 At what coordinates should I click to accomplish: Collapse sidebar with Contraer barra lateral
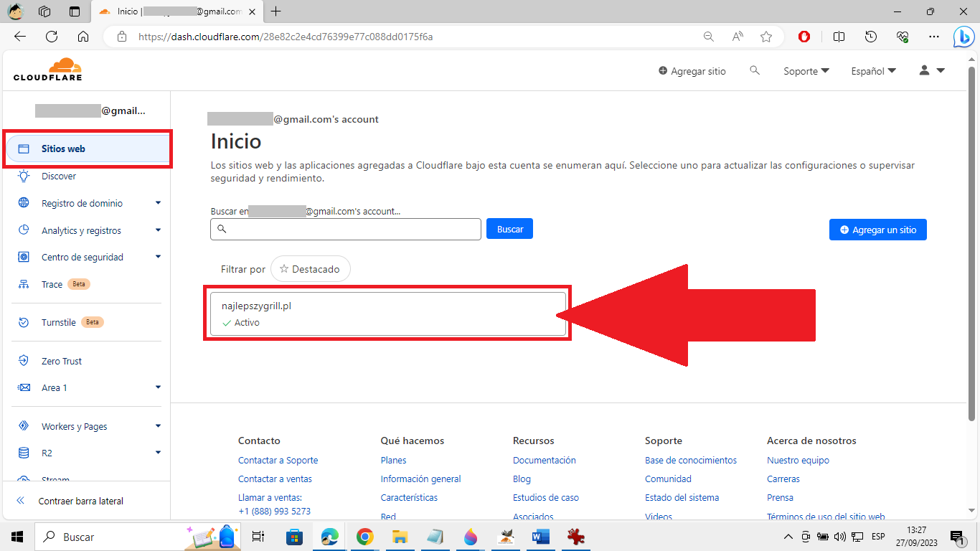pyautogui.click(x=70, y=501)
